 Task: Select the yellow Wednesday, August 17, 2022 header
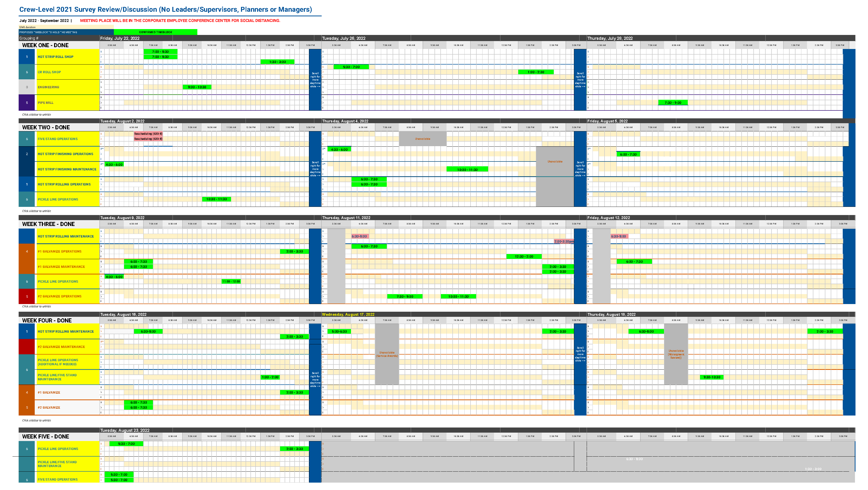coord(348,315)
